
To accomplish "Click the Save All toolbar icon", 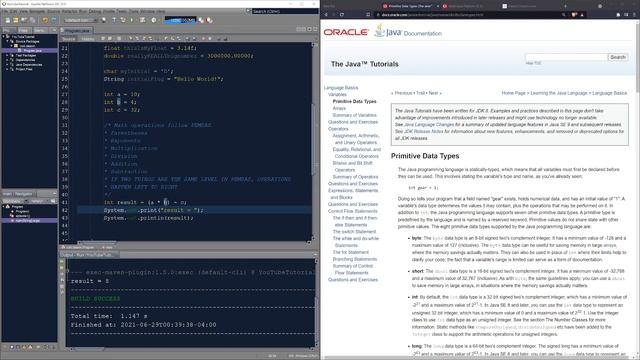I will [32, 20].
